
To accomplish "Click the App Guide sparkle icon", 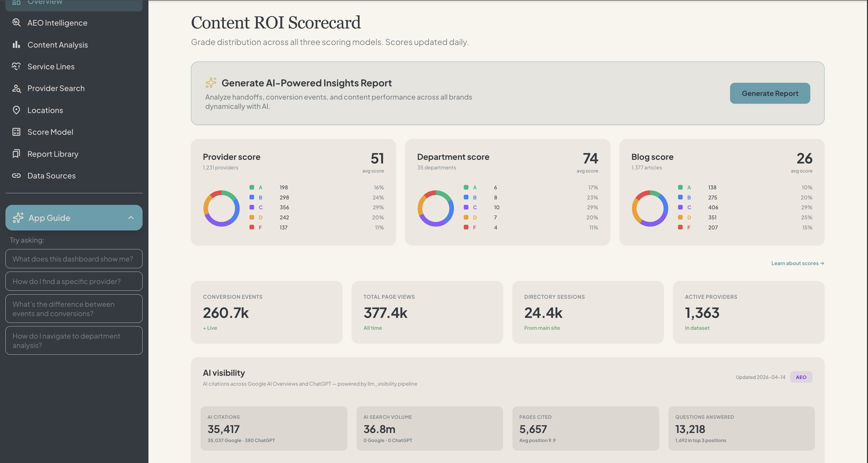I will (x=18, y=218).
